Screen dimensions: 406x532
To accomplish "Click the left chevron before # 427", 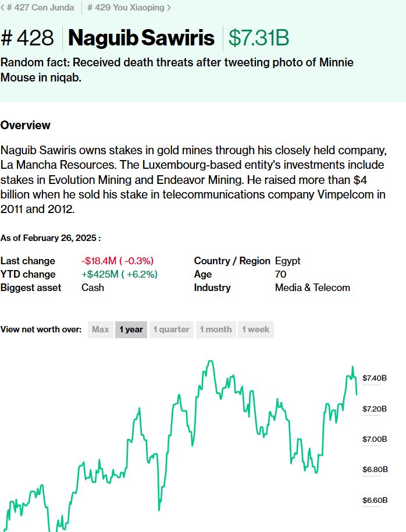I will [x=3, y=8].
